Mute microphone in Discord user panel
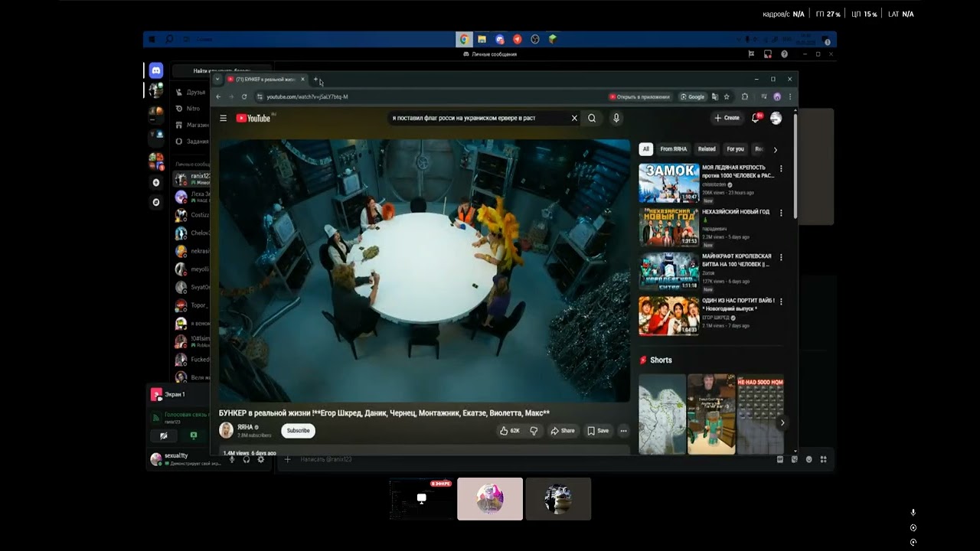This screenshot has width=980, height=551. (x=232, y=459)
